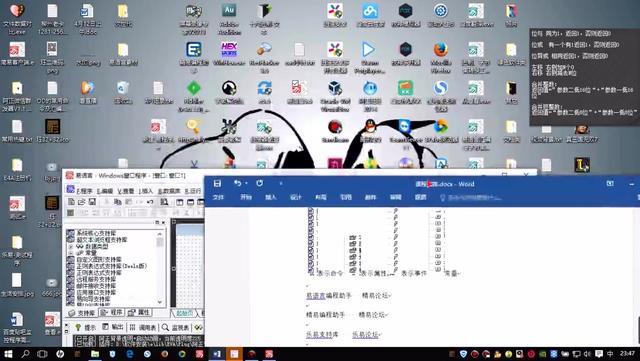Switch to the 审阅 ribbon tab in Word
Screen dimensions: 640x361
396,197
